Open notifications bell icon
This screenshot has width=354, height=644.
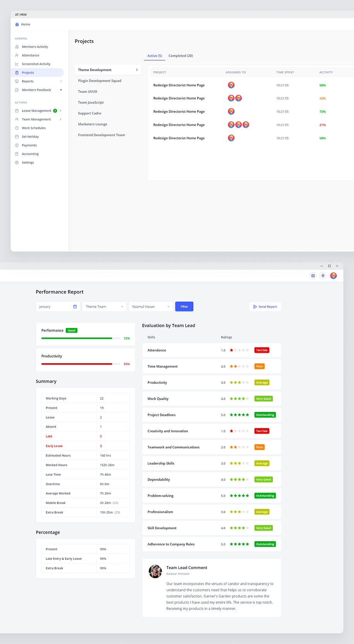pyautogui.click(x=323, y=276)
